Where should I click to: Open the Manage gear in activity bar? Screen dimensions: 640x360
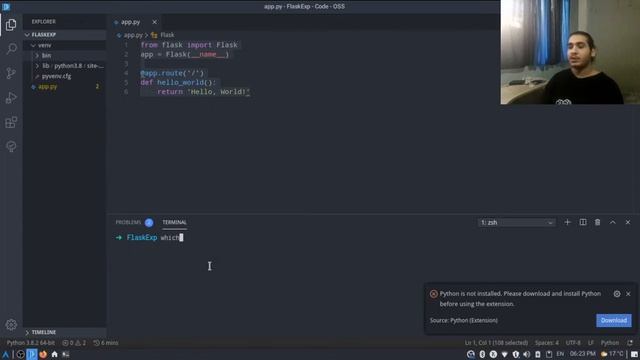pos(11,324)
